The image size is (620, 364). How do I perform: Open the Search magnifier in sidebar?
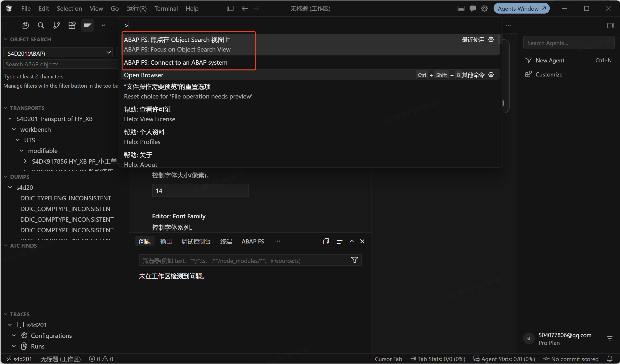click(x=41, y=25)
